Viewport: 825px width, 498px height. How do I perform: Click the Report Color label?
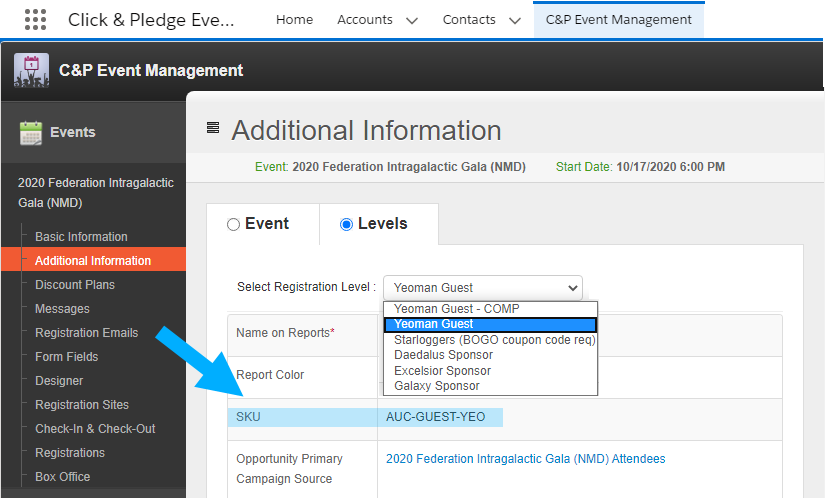coord(270,375)
